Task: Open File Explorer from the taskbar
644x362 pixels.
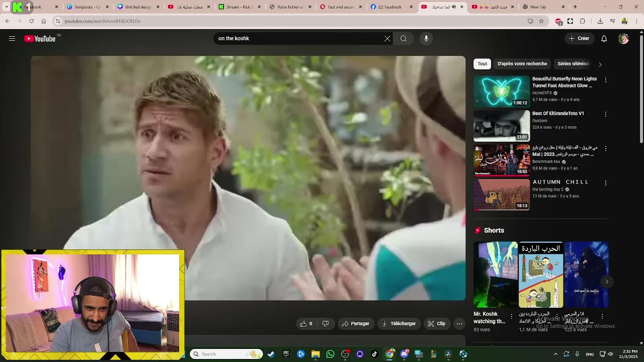Action: 315,354
